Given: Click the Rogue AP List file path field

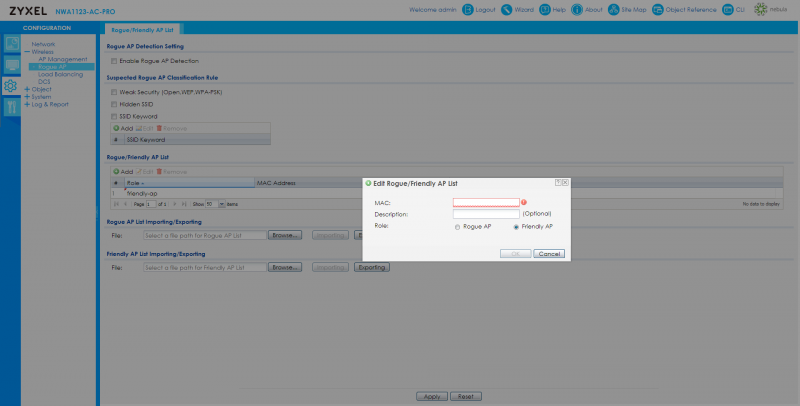Looking at the screenshot, I should pos(205,235).
